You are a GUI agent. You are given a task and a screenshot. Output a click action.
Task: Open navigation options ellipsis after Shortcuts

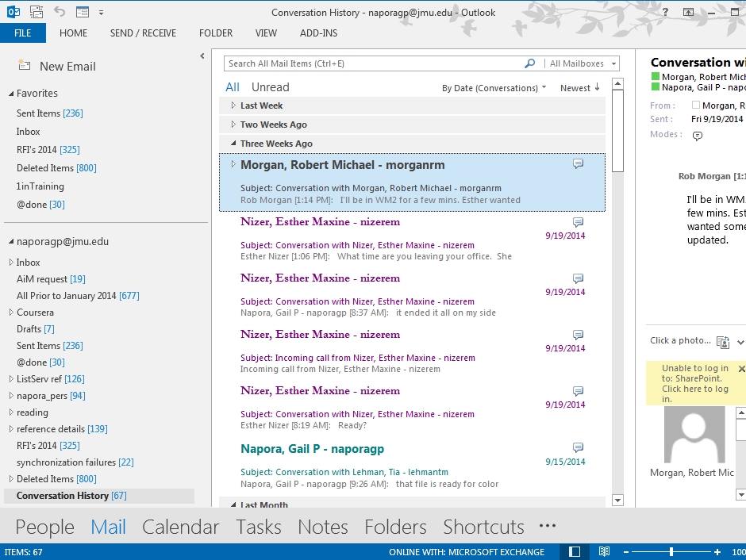548,526
